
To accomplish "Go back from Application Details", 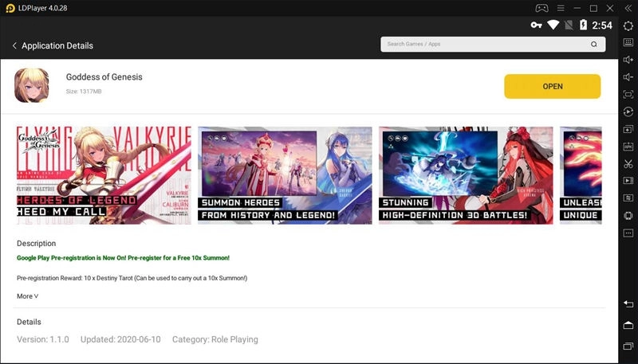I will coord(14,46).
